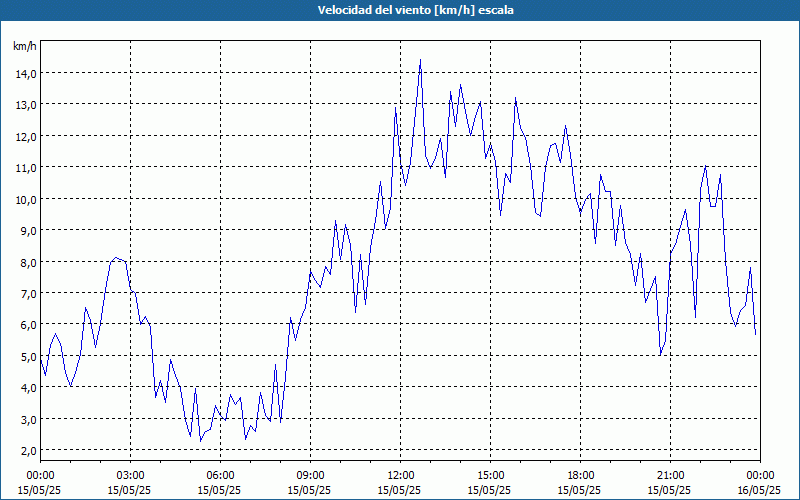Click the 09:00 time label
This screenshot has width=800, height=500.
point(310,476)
